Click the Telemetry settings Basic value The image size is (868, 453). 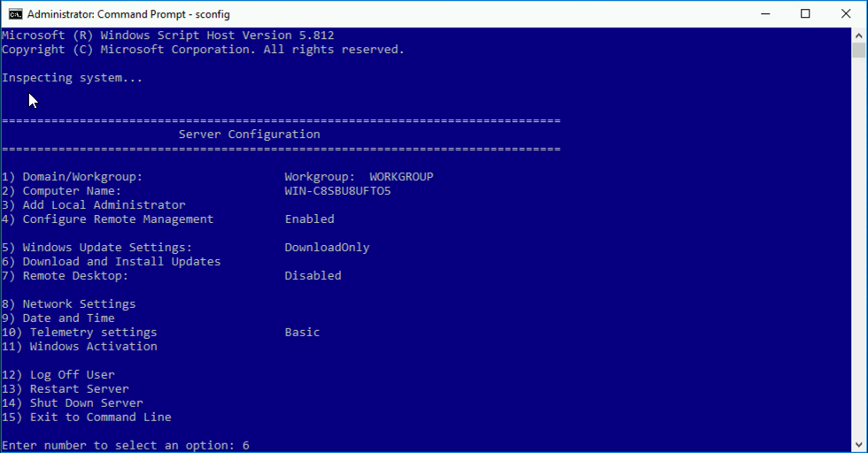point(302,333)
